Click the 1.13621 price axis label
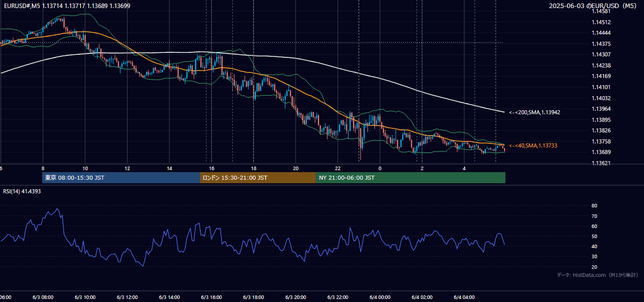 601,163
